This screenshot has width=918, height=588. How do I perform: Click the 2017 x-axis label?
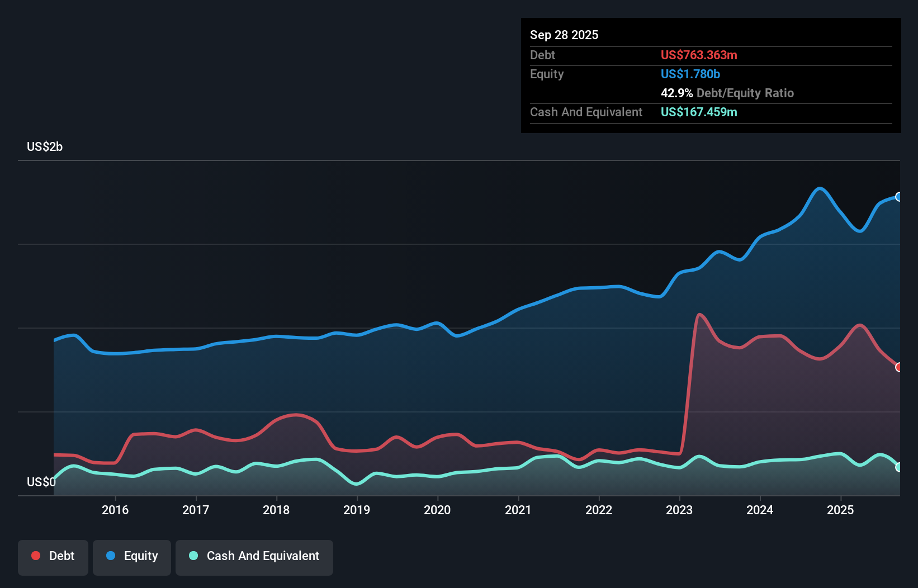click(x=196, y=510)
